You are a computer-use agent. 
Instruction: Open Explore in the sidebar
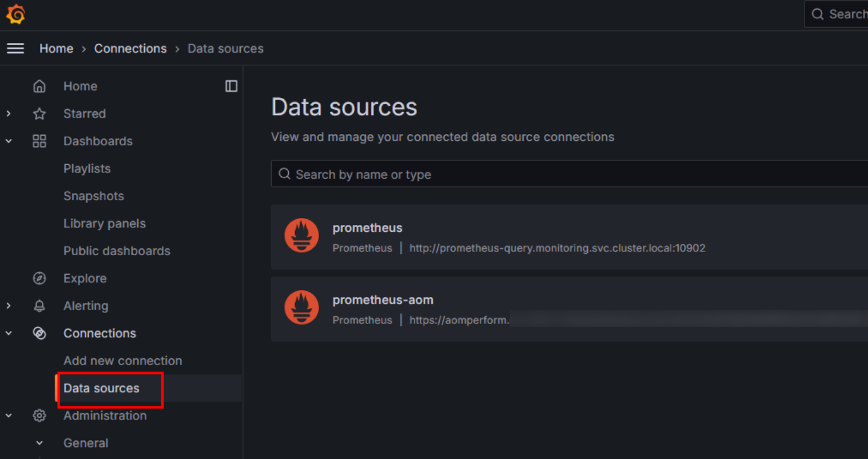(85, 279)
